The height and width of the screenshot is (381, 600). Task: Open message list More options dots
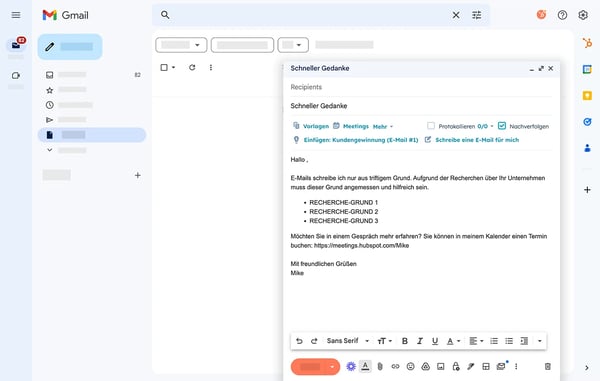coord(211,67)
